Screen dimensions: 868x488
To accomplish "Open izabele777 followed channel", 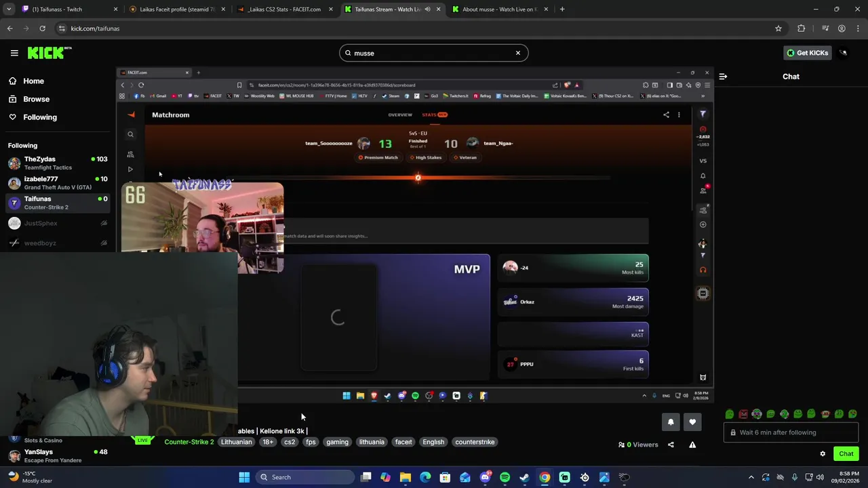I will [58, 183].
